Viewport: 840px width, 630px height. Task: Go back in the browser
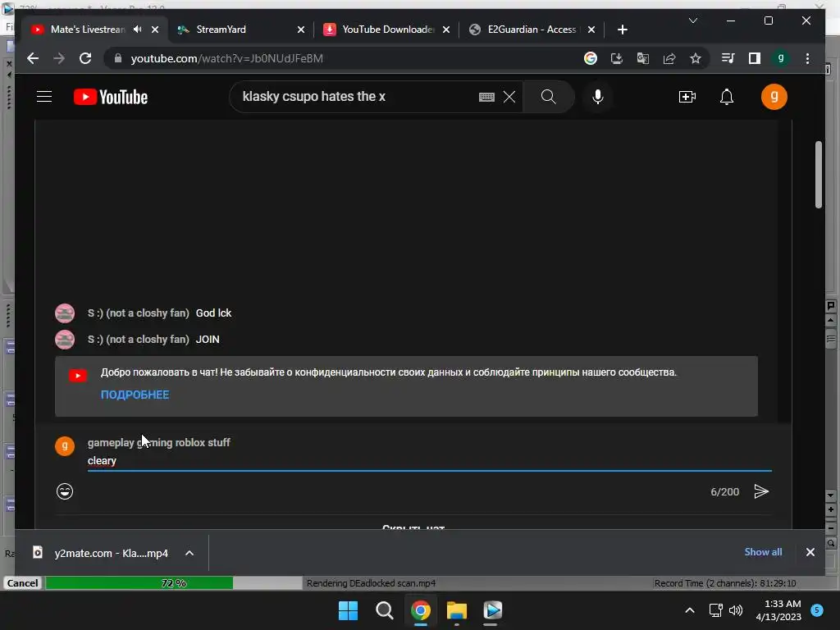point(33,58)
